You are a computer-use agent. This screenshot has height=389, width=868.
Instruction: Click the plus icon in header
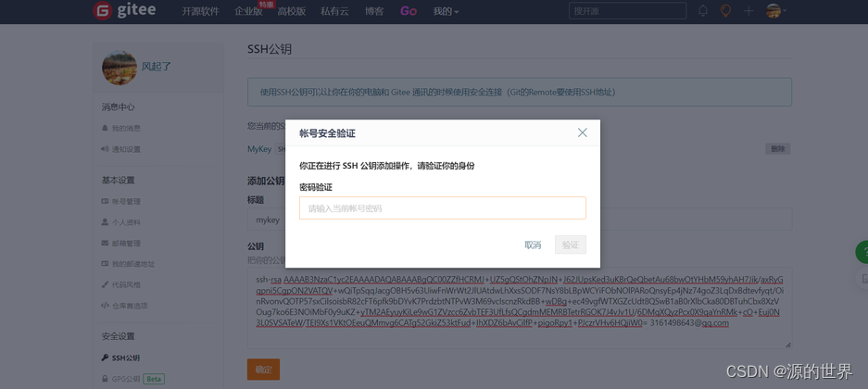pos(748,10)
